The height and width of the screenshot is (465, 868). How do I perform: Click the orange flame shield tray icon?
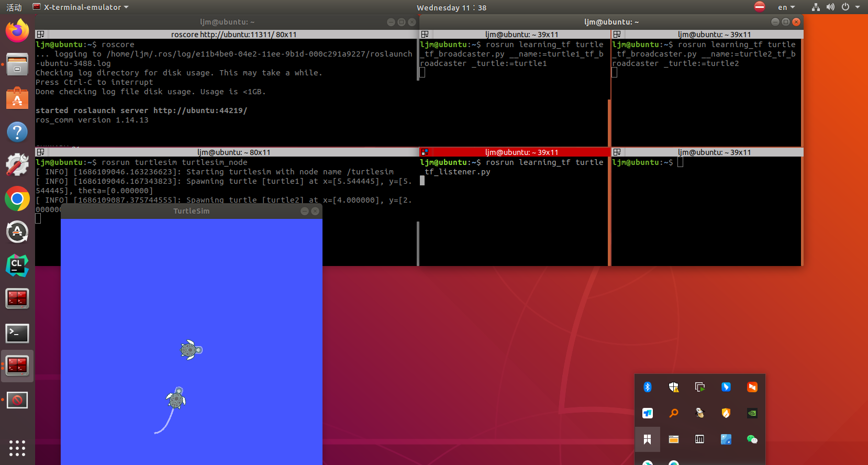726,413
